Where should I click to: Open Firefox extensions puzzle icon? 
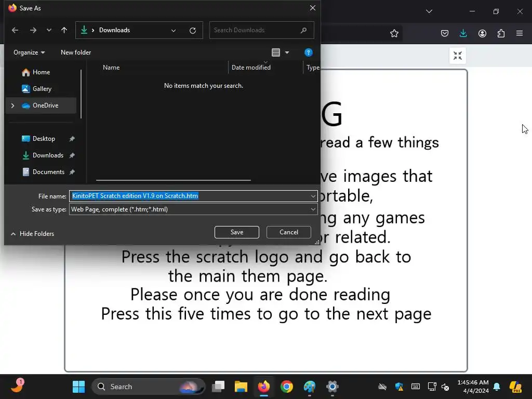[x=501, y=33]
